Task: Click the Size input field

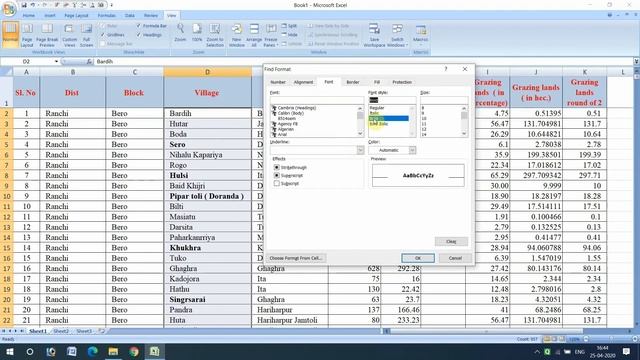Action: [x=444, y=100]
